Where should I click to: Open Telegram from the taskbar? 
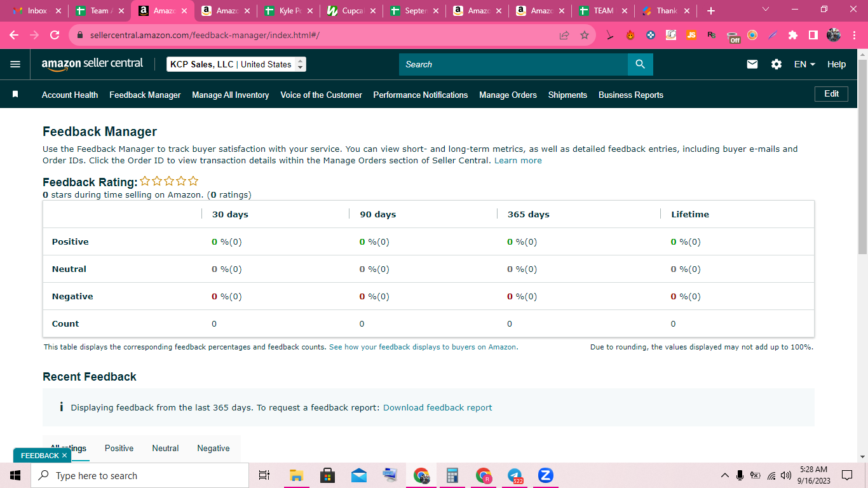point(515,475)
